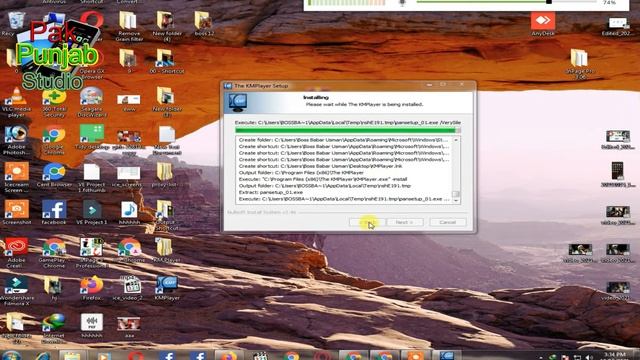Viewport: 640px width, 360px height.
Task: Click the KMPlayer Setup title bar icon
Action: pos(228,86)
